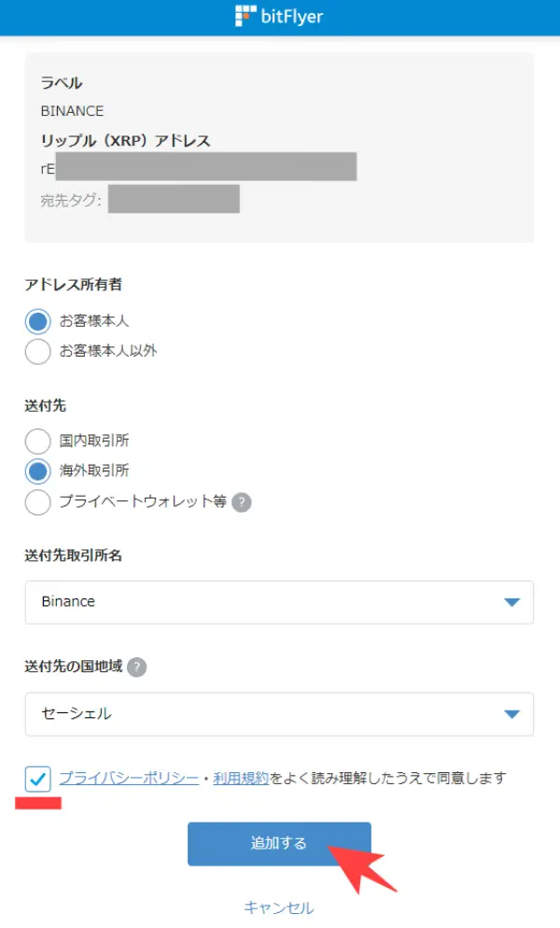Click the masked 宛先タグ destination tag

tap(173, 199)
